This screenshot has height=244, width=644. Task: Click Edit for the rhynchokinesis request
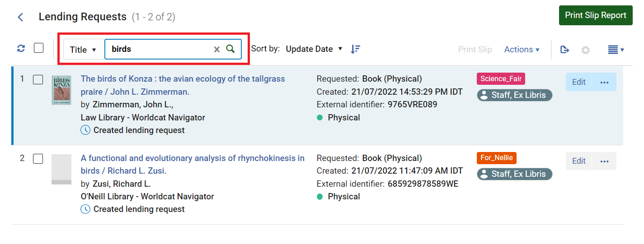coord(579,161)
